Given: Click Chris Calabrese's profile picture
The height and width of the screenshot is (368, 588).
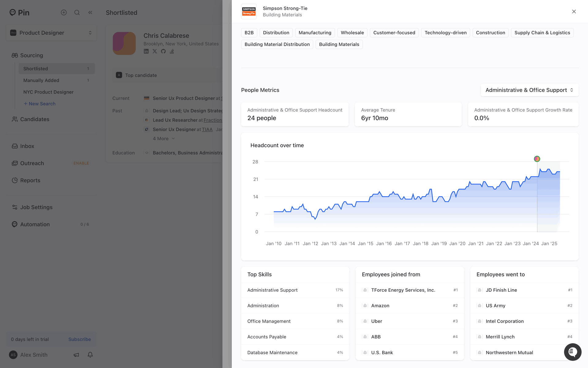Looking at the screenshot, I should [x=124, y=43].
